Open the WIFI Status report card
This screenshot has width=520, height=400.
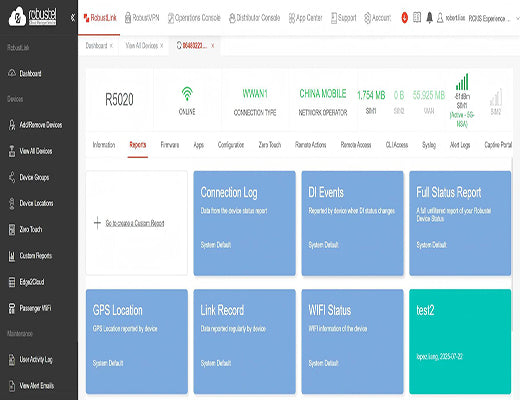[x=352, y=342]
